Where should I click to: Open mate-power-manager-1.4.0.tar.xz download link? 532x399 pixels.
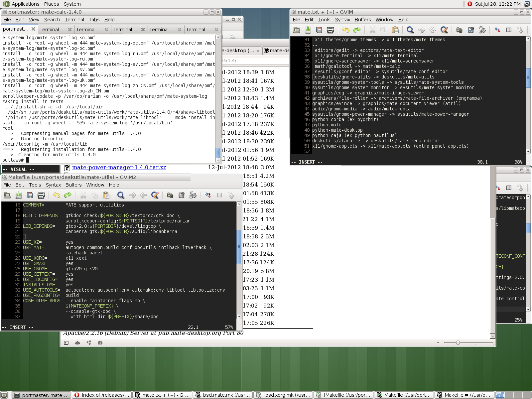[x=119, y=167]
